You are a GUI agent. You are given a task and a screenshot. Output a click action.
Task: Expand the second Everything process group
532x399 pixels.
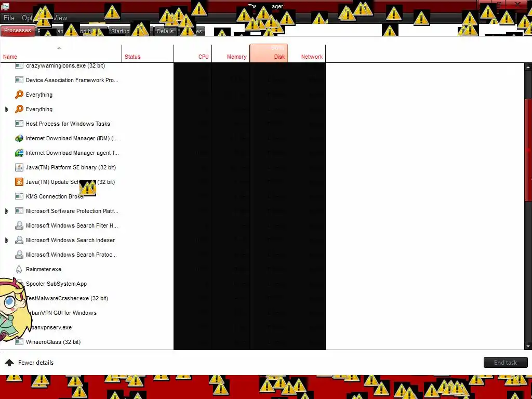pos(6,109)
